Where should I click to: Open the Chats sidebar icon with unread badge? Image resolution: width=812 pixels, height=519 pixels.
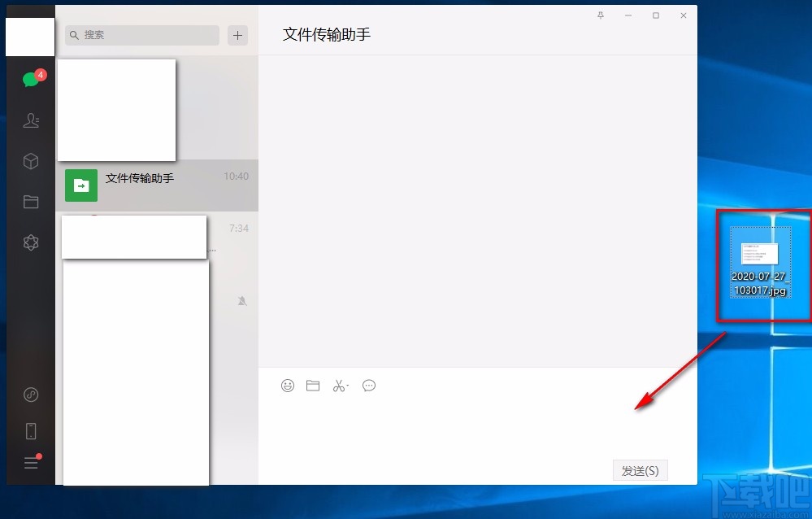[30, 79]
